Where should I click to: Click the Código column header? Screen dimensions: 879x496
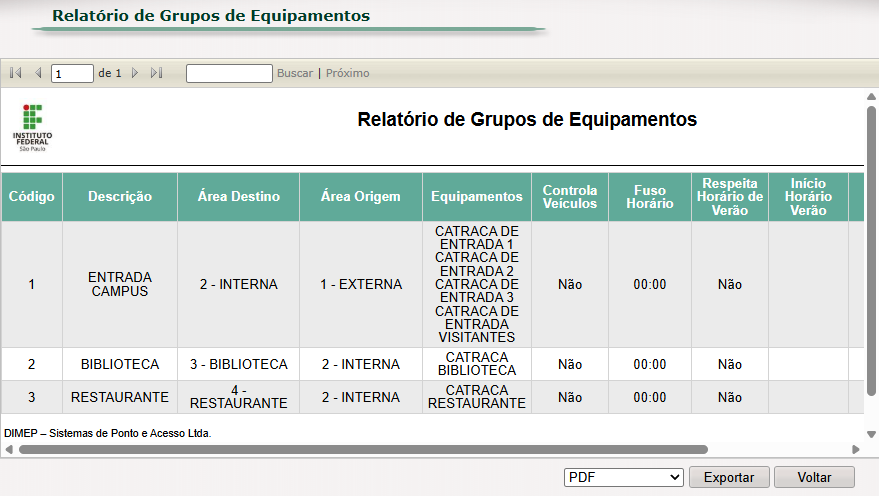pos(31,197)
